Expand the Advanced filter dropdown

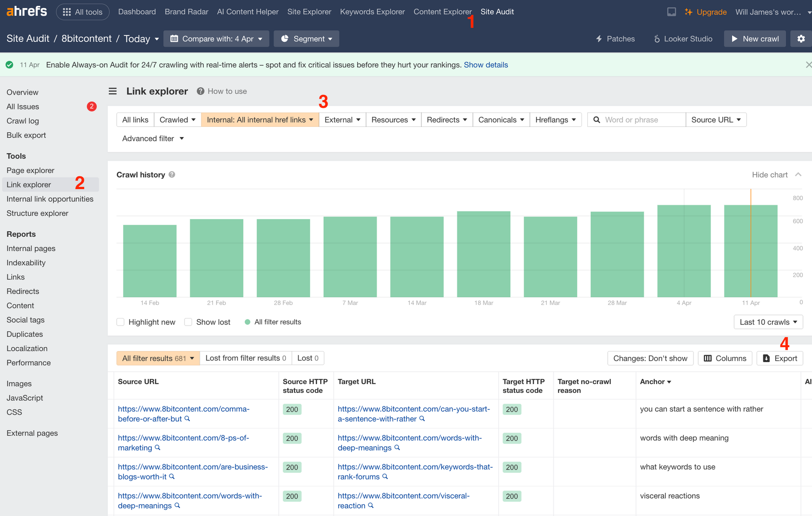(x=153, y=138)
